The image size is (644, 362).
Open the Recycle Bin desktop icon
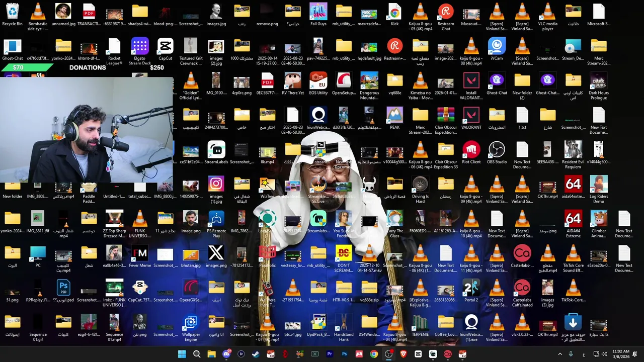(12, 15)
